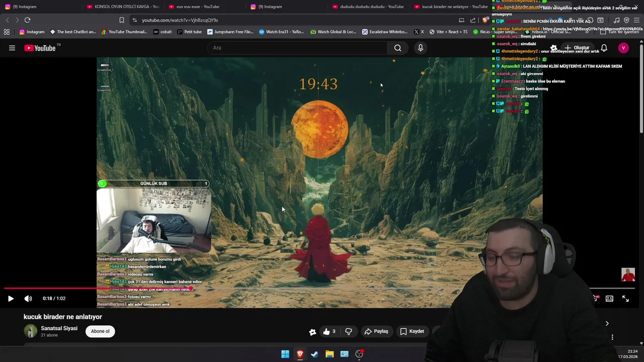Play the paused video

[11, 299]
